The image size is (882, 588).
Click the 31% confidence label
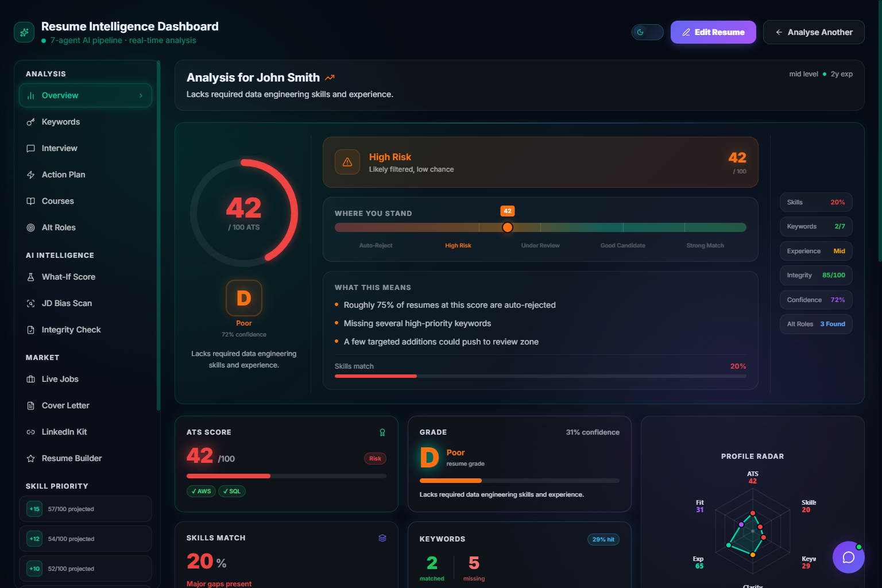click(x=593, y=432)
